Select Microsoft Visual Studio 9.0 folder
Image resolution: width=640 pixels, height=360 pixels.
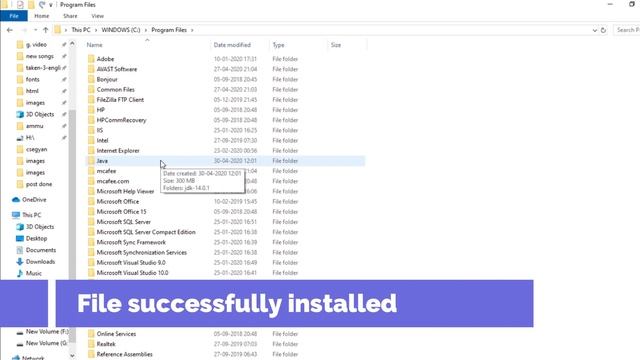131,263
